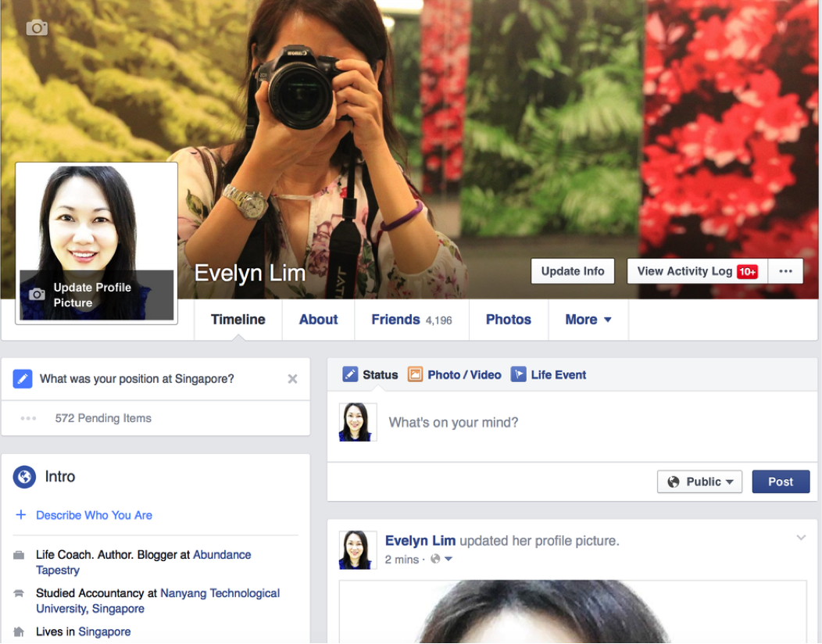Screen dimensions: 822x644
Task: Click the education icon beside Studied Accountancy
Action: tap(19, 593)
